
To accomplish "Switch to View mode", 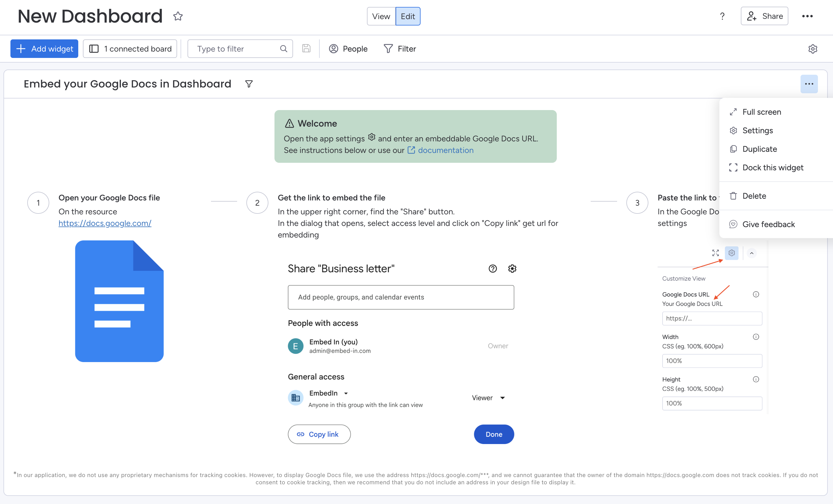I will pos(381,16).
